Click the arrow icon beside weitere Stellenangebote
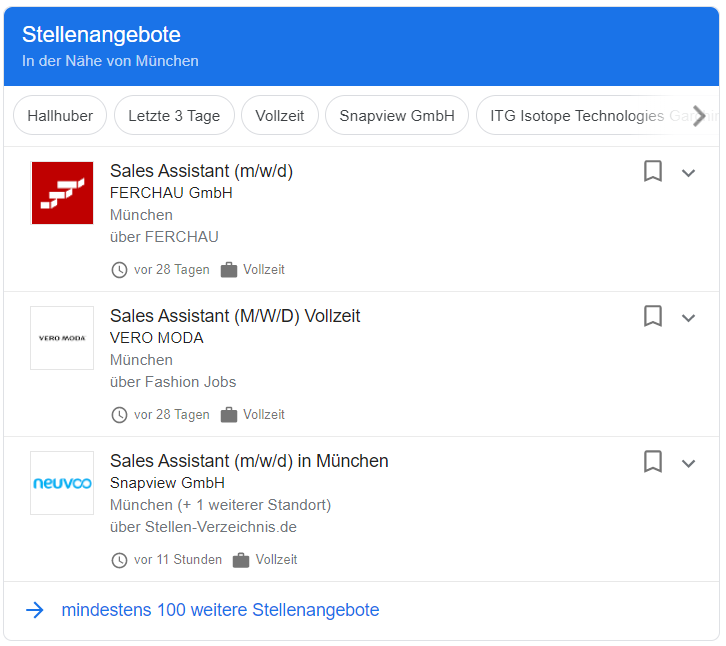This screenshot has width=726, height=646. click(x=35, y=610)
